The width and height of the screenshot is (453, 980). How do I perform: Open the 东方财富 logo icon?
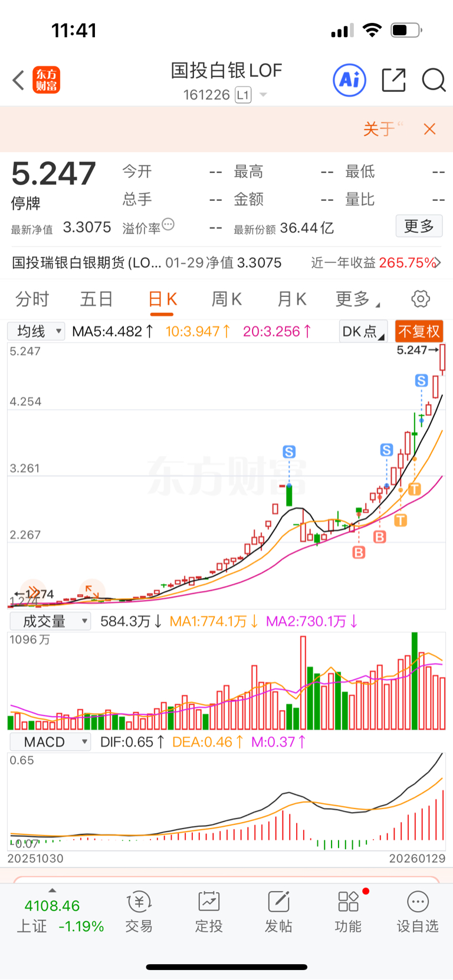pyautogui.click(x=46, y=80)
